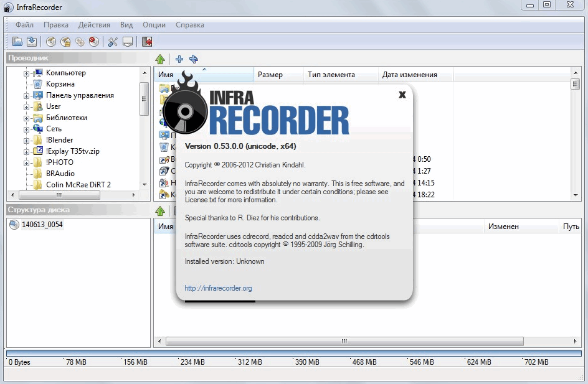Select BRAudio folder in the tree

[60, 174]
